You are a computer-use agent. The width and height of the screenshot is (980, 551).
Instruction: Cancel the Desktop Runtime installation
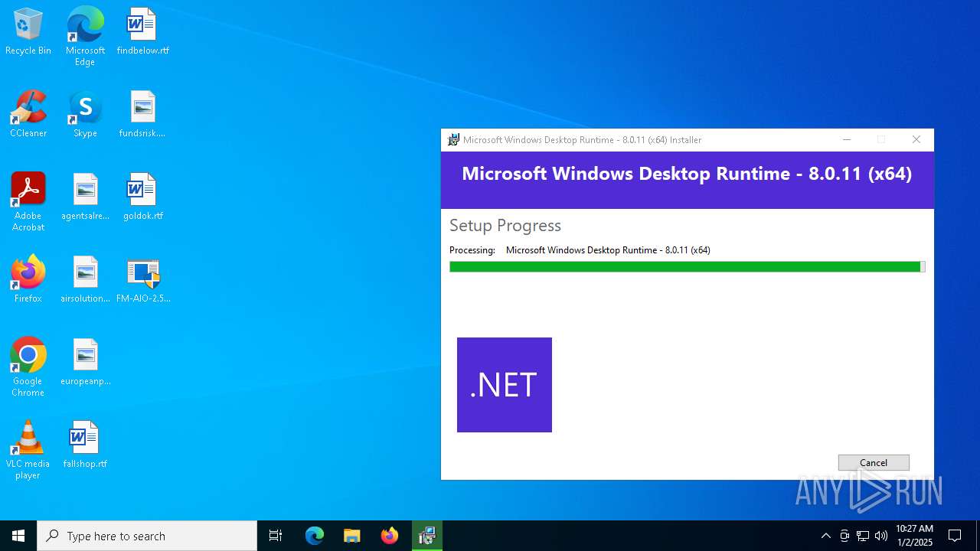(x=874, y=462)
